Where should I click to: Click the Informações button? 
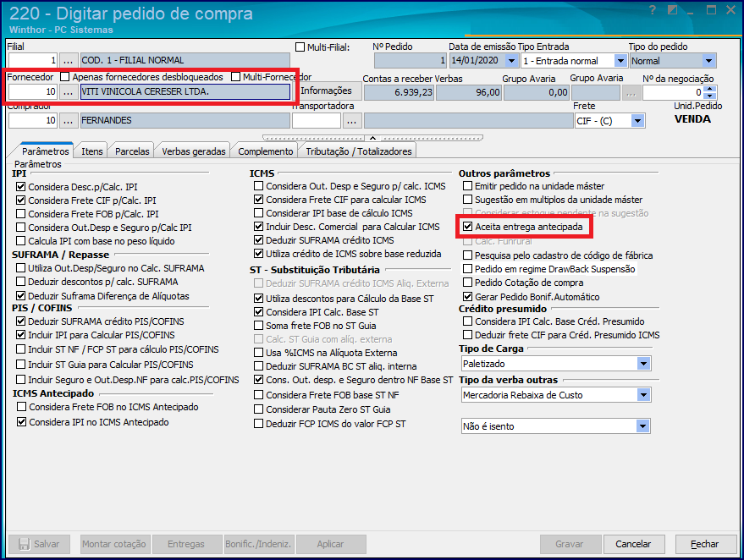(x=327, y=91)
